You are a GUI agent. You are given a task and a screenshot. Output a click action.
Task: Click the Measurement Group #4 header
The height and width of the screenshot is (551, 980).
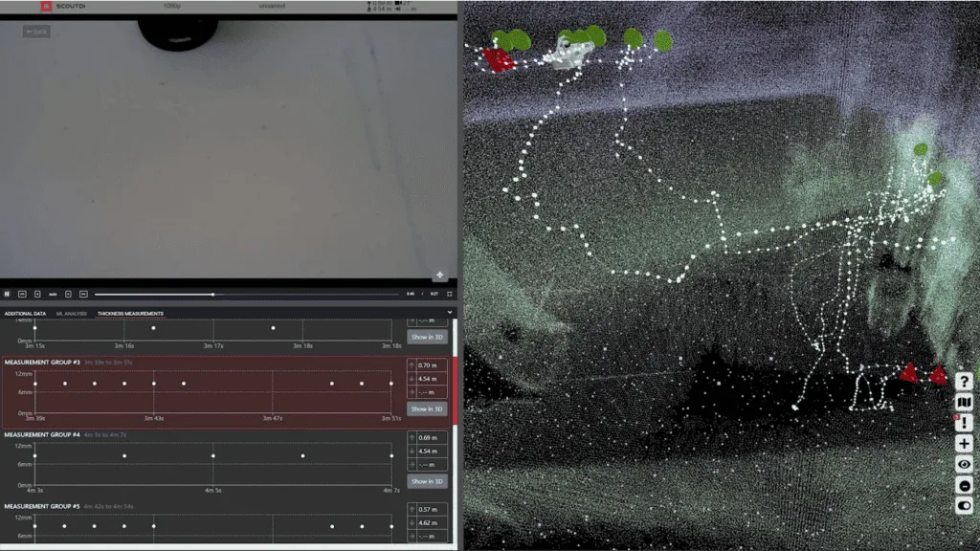click(x=42, y=435)
